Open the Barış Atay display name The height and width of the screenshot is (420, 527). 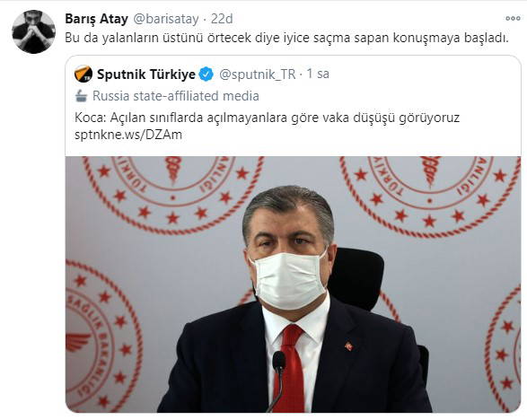click(x=96, y=19)
